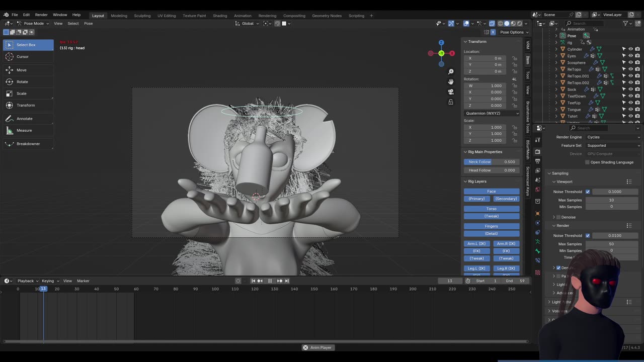Toggle Render Noise Threshold checkbox
This screenshot has width=644, height=362.
(588, 235)
